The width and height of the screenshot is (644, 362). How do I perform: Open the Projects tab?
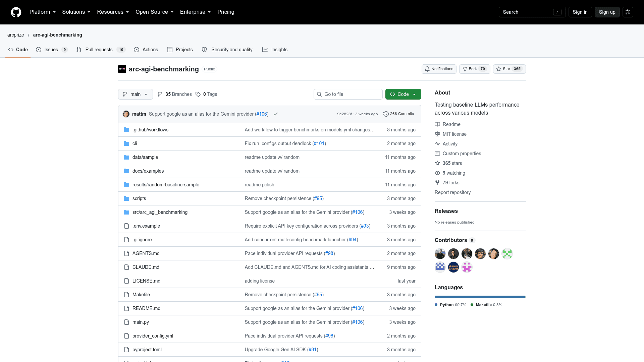tap(180, 50)
